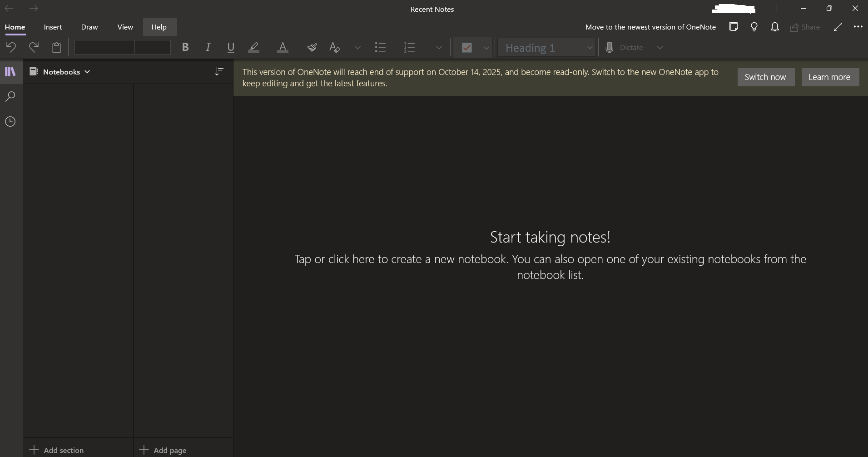This screenshot has width=868, height=457.
Task: Click the font size input box
Action: (x=153, y=47)
